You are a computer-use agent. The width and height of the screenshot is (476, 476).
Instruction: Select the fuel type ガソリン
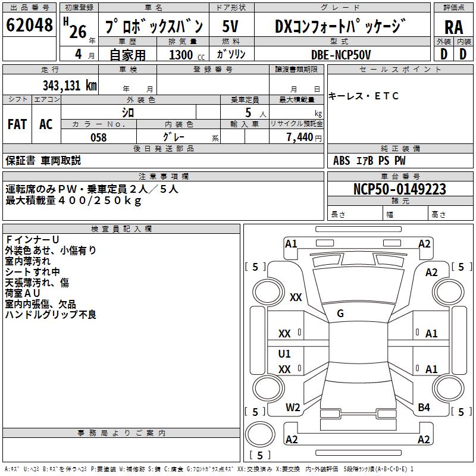click(231, 54)
